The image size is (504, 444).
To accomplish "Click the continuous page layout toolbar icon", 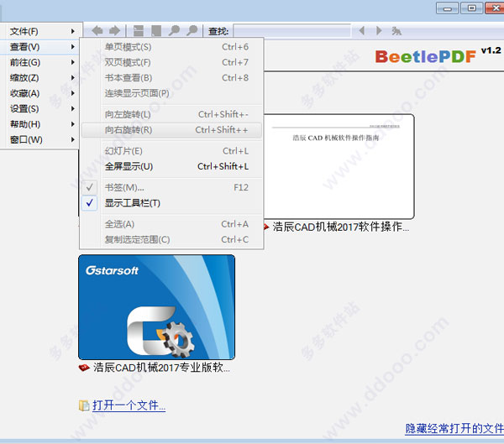I will coord(139,31).
